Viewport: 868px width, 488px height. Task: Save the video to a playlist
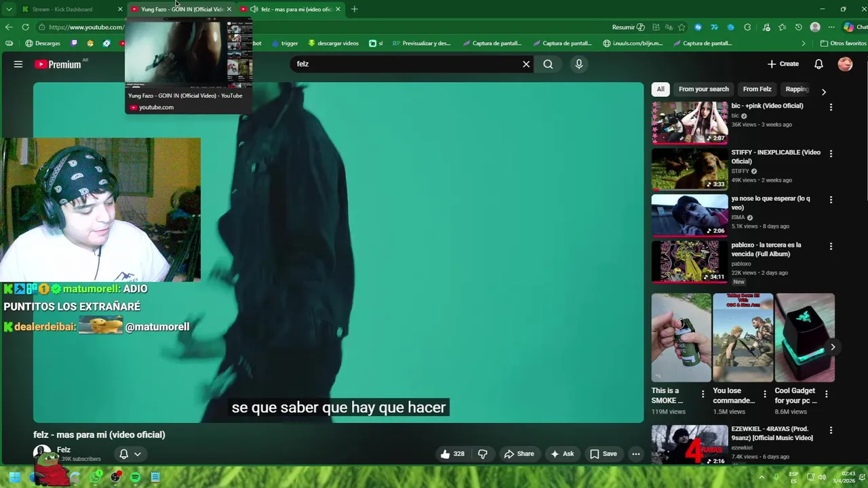click(x=604, y=454)
